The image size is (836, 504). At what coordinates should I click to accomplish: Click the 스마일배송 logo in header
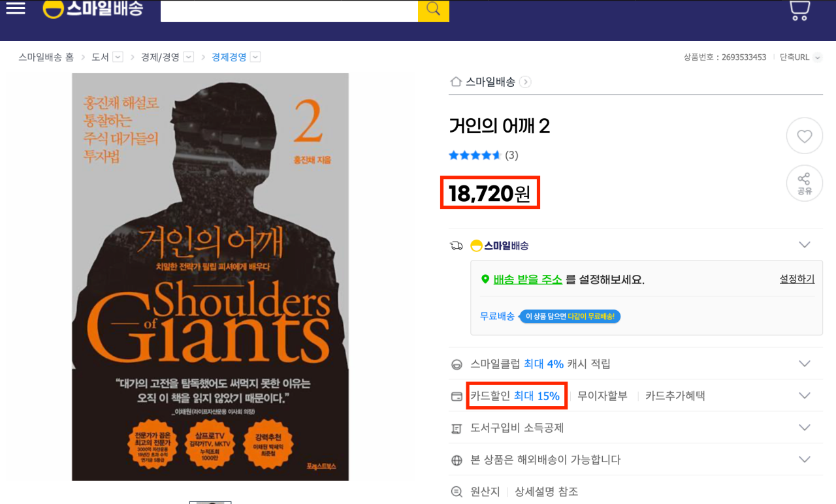click(93, 8)
